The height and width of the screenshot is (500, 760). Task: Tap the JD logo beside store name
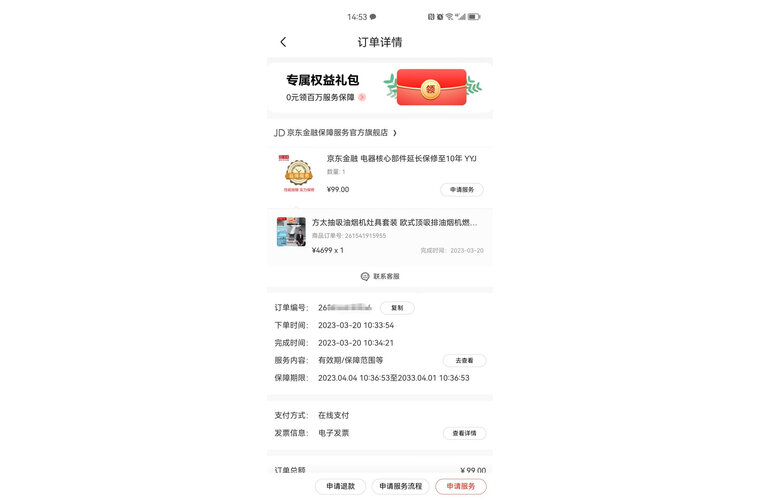pos(279,133)
